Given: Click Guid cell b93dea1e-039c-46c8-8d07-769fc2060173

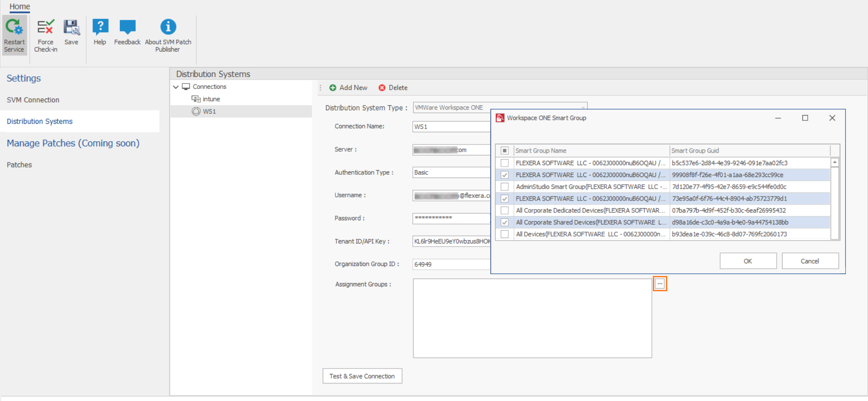Looking at the screenshot, I should [x=750, y=234].
